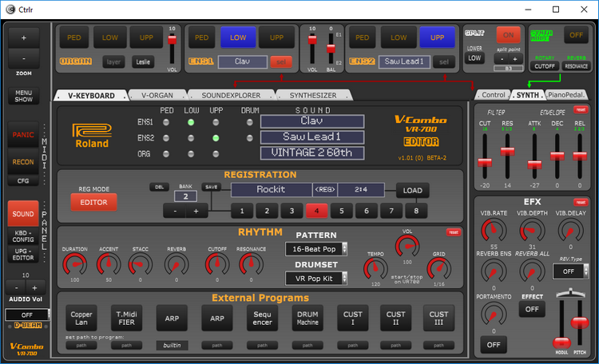Click the ENS1 DRUM indicator light

249,122
